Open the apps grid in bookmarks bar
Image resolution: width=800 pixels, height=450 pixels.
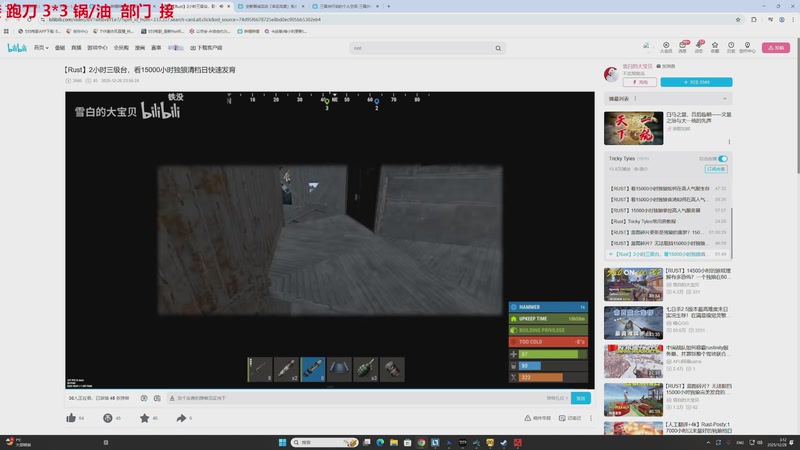tap(6, 31)
